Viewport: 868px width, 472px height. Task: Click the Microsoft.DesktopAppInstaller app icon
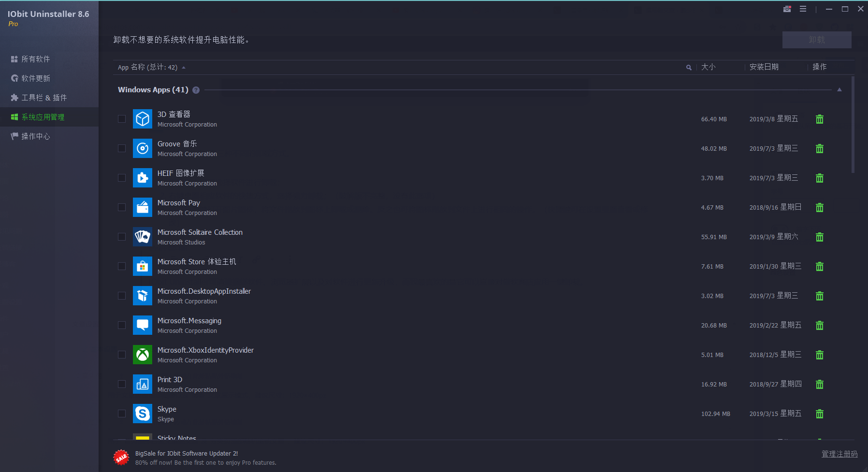point(143,296)
